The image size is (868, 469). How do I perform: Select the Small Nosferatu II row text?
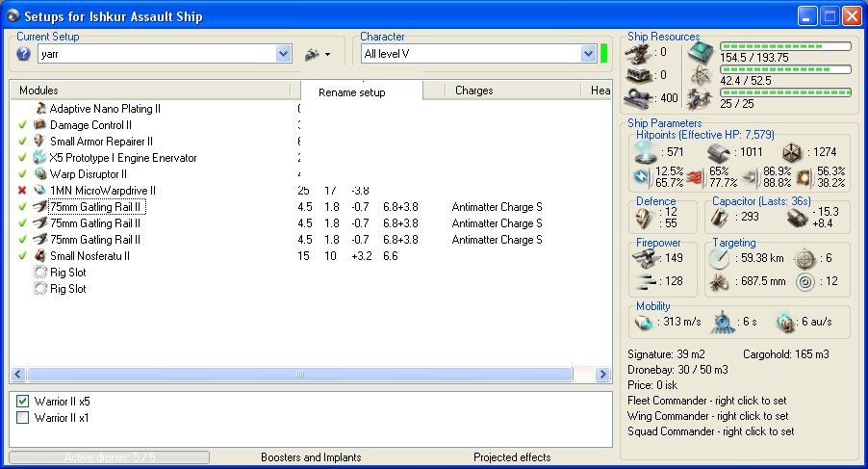[x=89, y=256]
